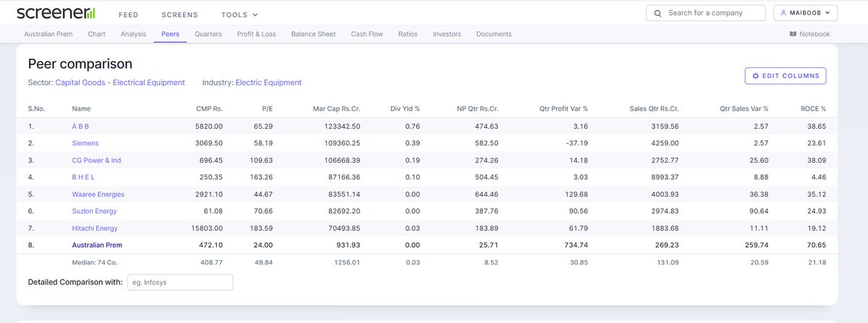Click ABB's CMP value 5820.00
The height and width of the screenshot is (323, 868).
click(x=209, y=127)
